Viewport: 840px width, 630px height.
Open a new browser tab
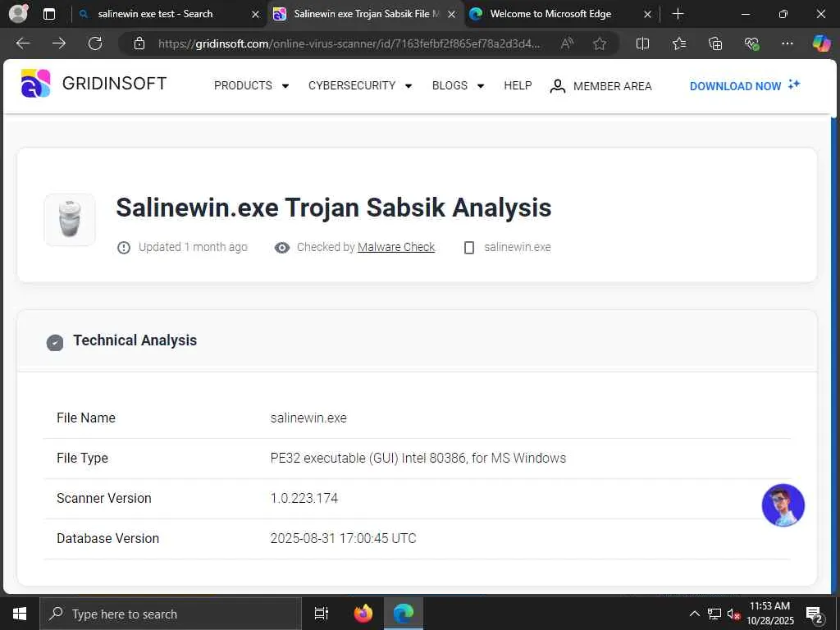click(678, 14)
